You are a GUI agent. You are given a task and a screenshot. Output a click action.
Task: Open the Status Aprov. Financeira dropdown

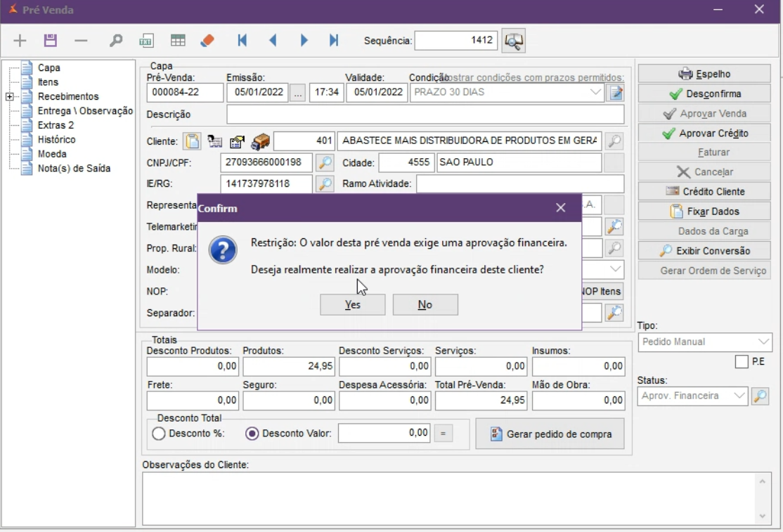click(x=738, y=396)
